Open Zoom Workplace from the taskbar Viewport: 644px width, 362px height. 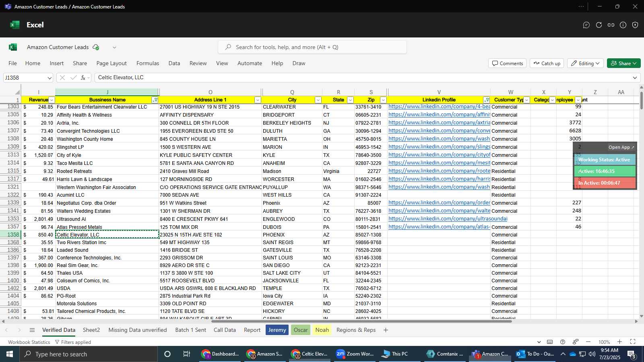pyautogui.click(x=355, y=354)
